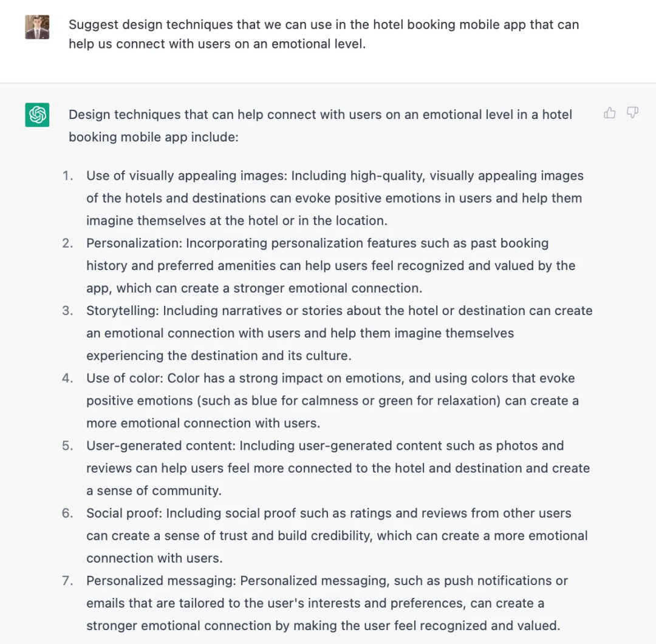Click the thumbs up feedback icon

(610, 113)
